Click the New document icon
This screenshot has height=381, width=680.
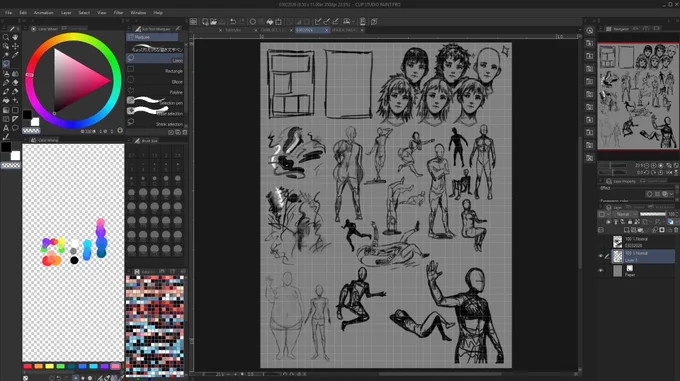click(x=205, y=22)
